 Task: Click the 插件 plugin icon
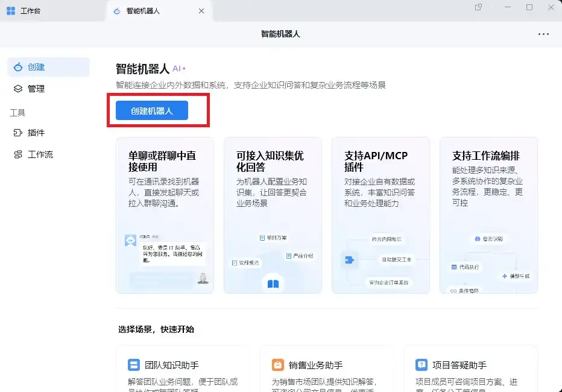(x=18, y=133)
